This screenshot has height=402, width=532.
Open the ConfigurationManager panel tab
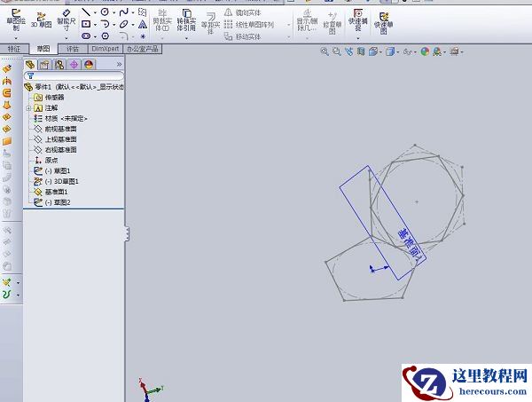click(x=59, y=64)
